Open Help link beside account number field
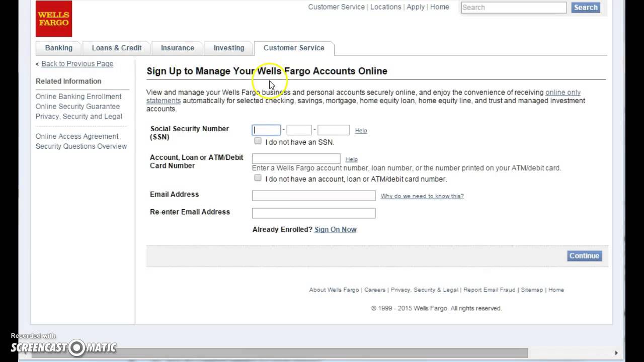644x362 pixels. pyautogui.click(x=352, y=159)
